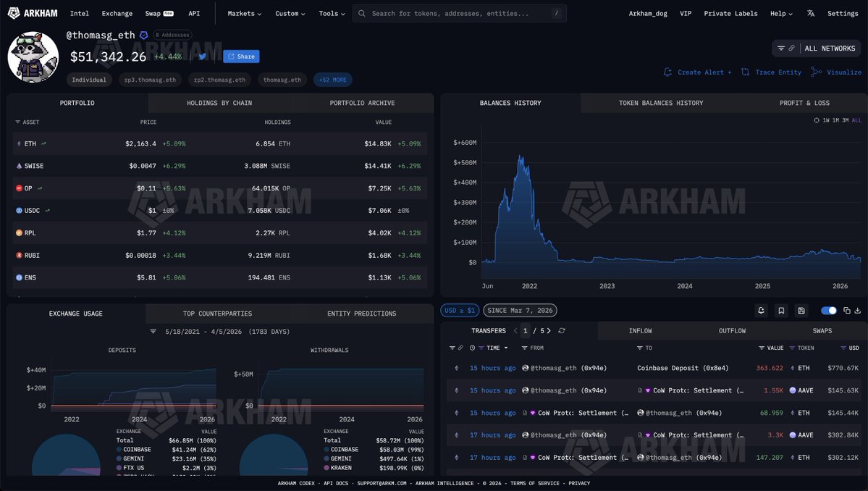Click the ETH trend chart icon in portfolio

(x=43, y=143)
